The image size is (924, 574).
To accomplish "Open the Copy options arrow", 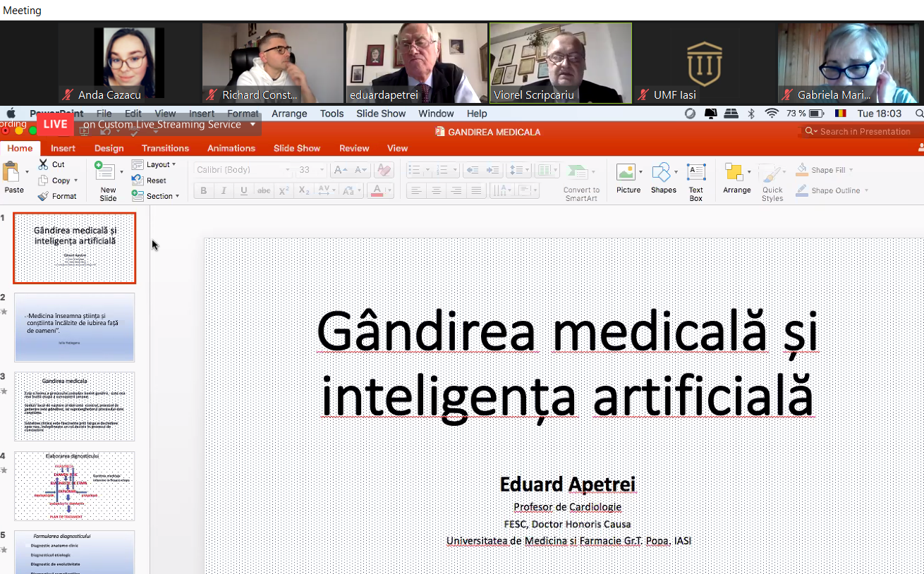I will click(76, 181).
